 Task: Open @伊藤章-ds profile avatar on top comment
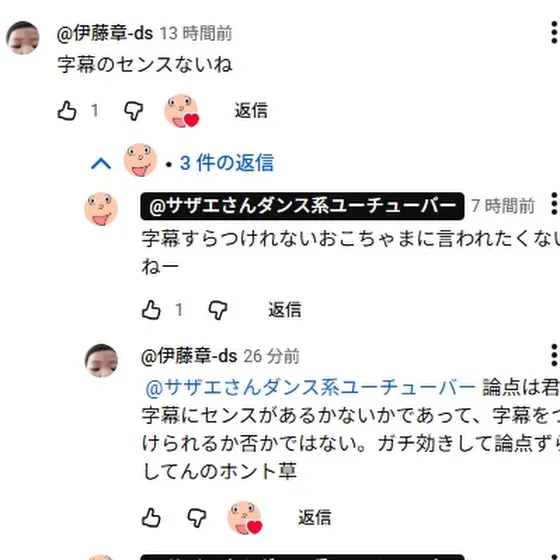[x=23, y=38]
